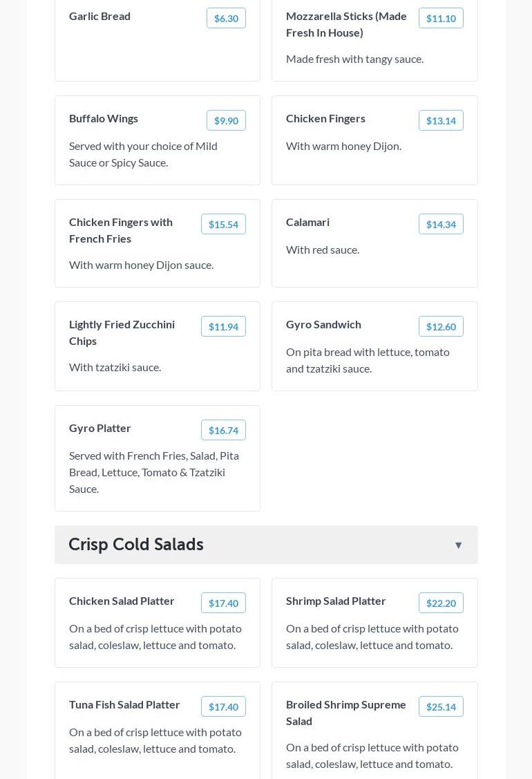This screenshot has width=532, height=779.
Task: Click the Garlic Bread $6.30 price button
Action: click(x=226, y=19)
